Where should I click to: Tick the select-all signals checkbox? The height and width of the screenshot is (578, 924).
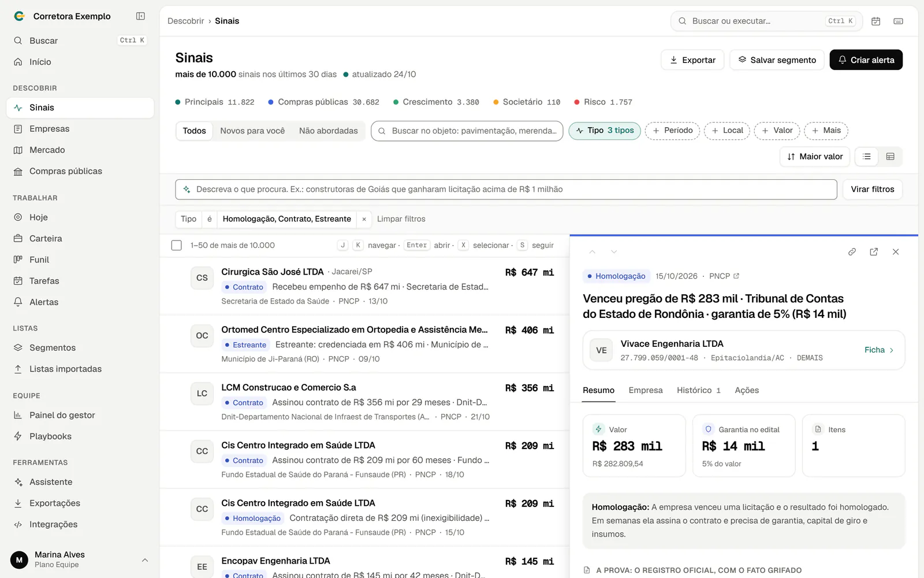pyautogui.click(x=177, y=246)
